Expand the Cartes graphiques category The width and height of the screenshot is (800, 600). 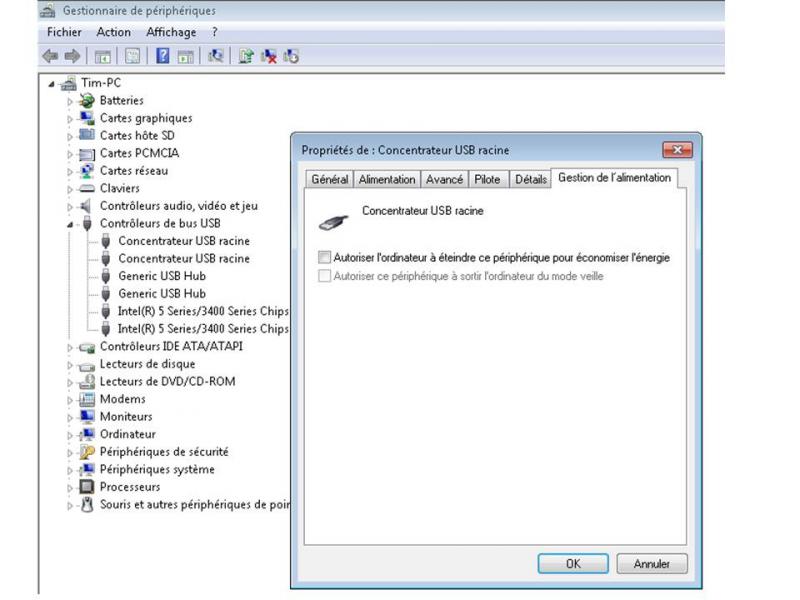pos(71,118)
